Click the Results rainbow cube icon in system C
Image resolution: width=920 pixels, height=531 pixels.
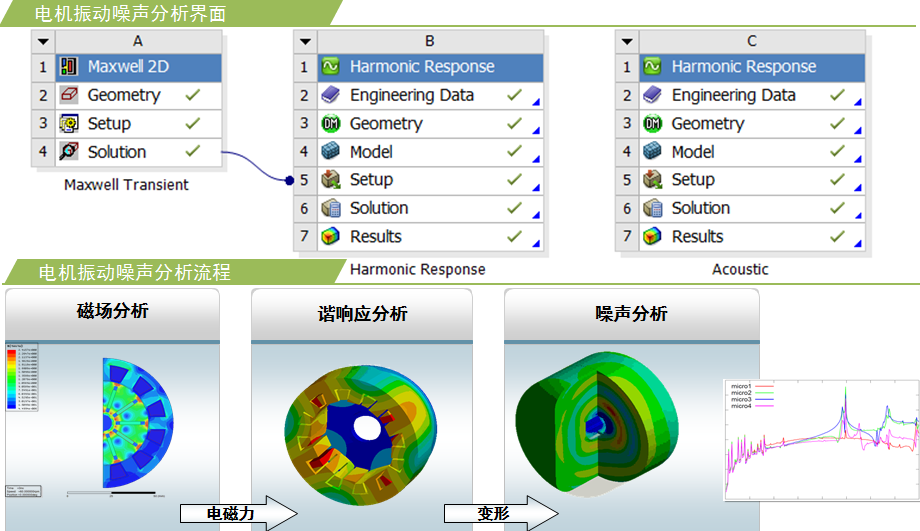pos(652,236)
